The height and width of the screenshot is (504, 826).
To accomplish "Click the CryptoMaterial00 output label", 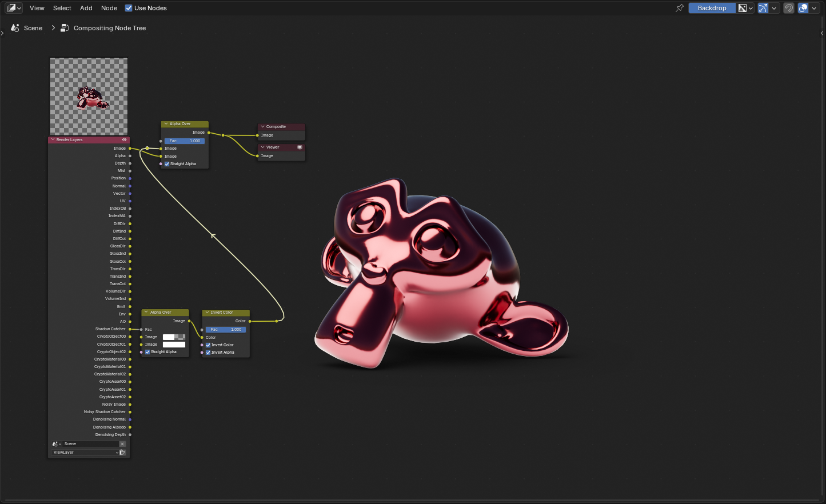I will (x=110, y=359).
